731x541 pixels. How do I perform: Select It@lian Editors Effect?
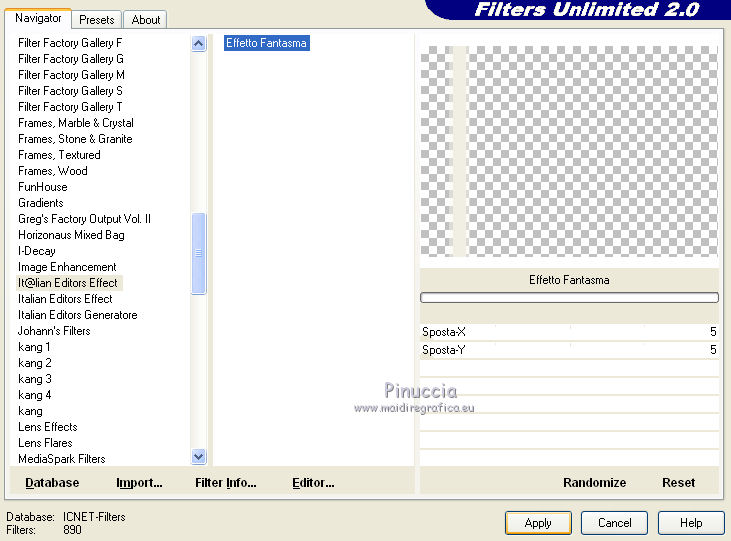click(x=68, y=283)
